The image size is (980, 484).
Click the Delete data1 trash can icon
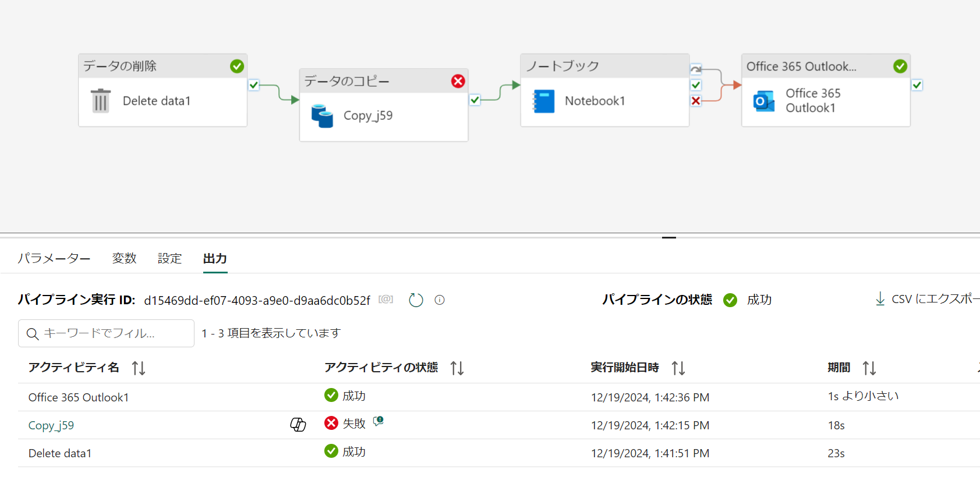click(x=101, y=101)
